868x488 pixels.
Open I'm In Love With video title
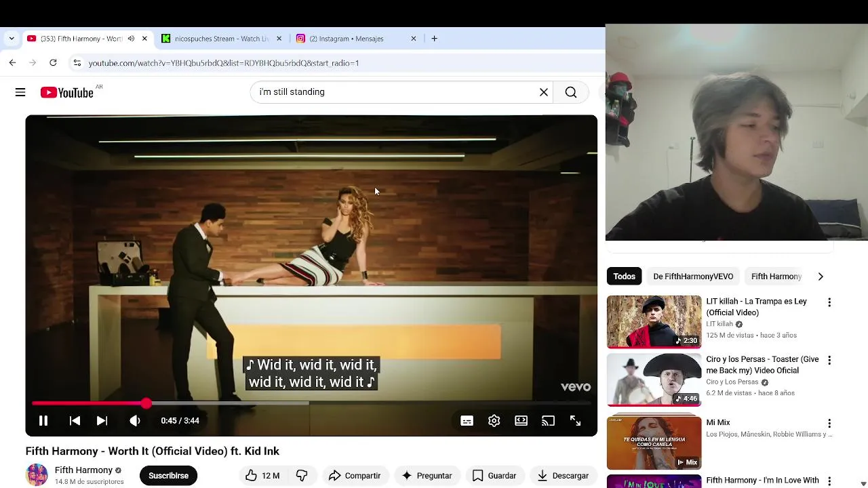762,481
